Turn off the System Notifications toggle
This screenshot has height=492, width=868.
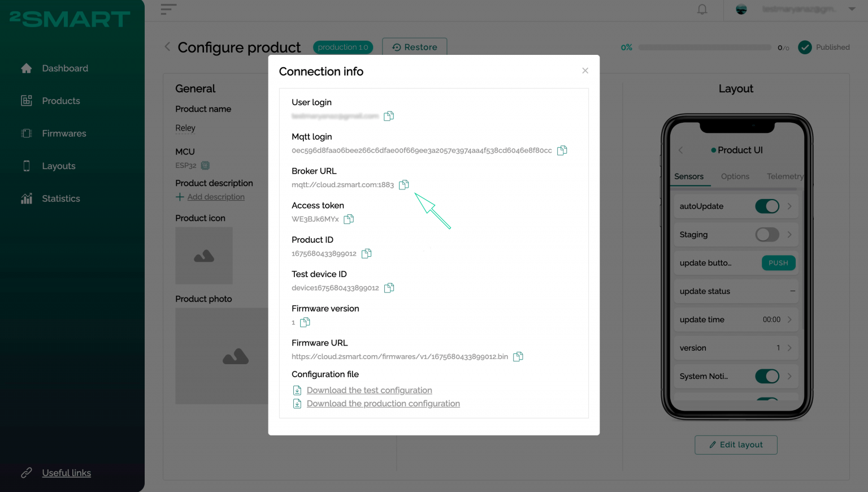tap(767, 376)
